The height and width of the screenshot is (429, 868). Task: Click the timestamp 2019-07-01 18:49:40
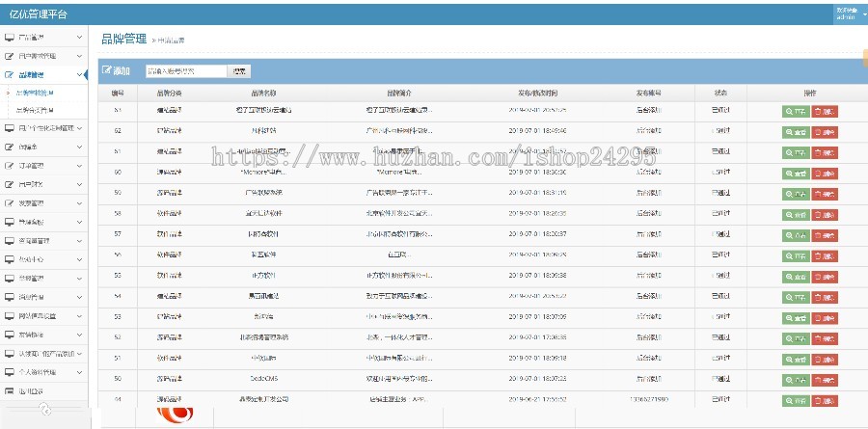tap(537, 131)
